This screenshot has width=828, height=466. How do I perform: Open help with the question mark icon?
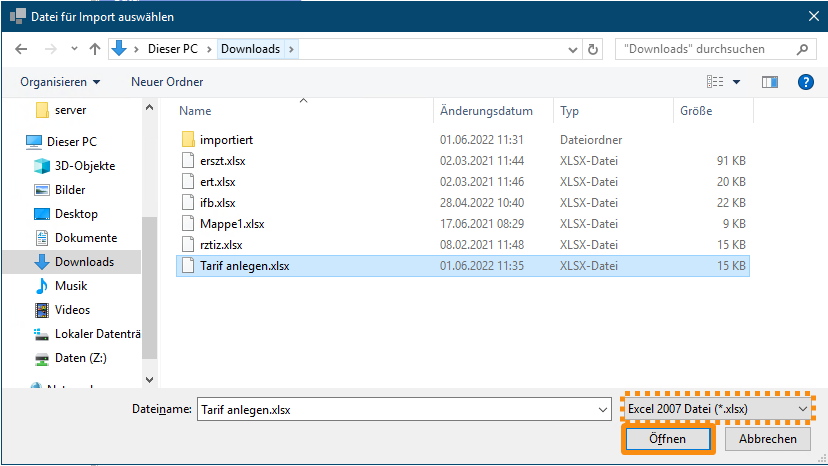click(805, 82)
